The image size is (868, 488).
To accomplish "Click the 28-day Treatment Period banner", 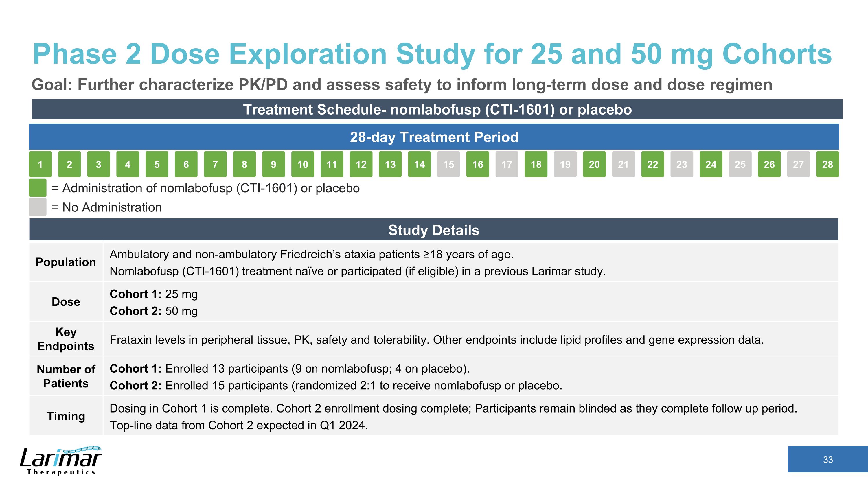I will click(434, 137).
